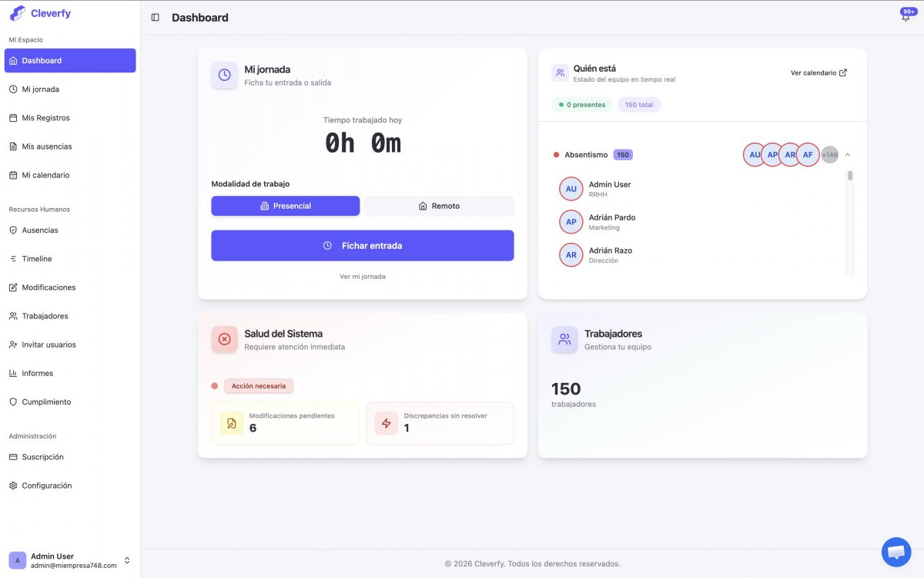Open the Modificaciones pendientes tile
Screen dimensions: 924x578
point(285,423)
